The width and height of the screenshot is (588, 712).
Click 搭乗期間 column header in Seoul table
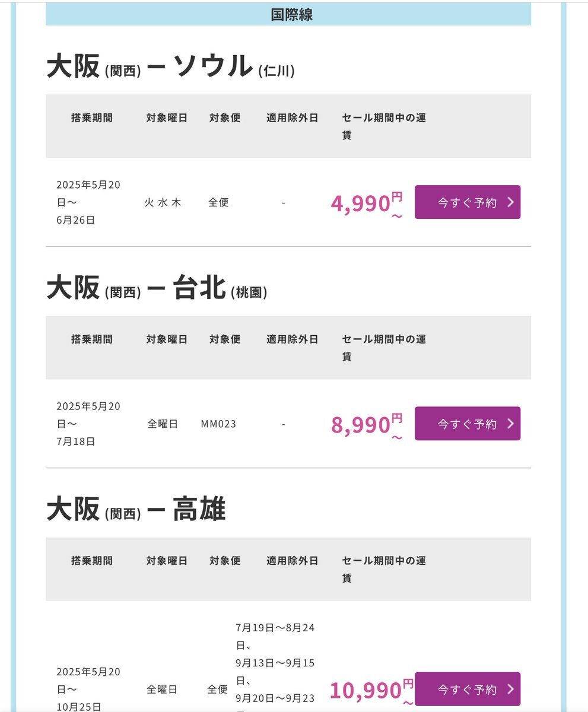91,117
